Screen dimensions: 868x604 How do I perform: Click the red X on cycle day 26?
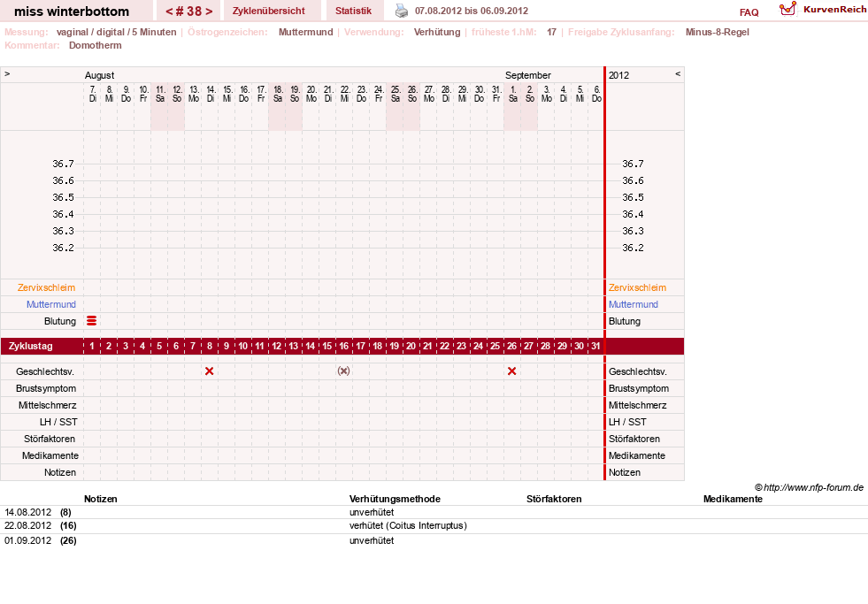(512, 371)
